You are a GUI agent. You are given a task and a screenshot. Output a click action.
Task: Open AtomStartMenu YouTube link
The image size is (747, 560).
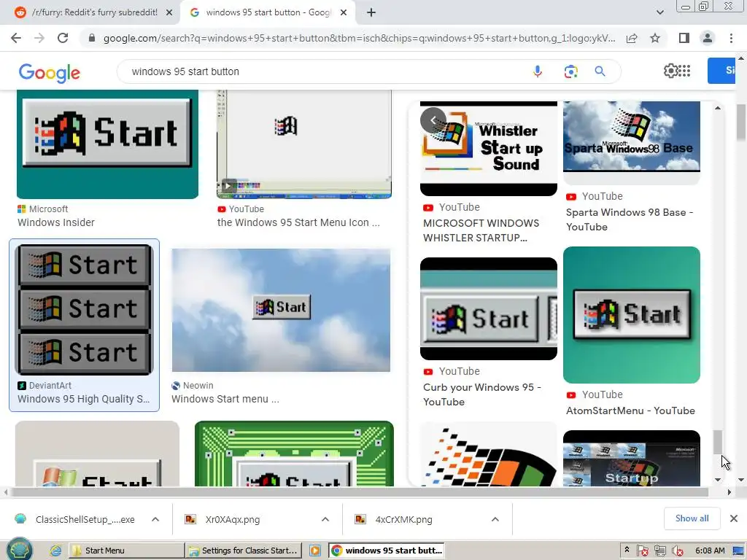point(630,411)
